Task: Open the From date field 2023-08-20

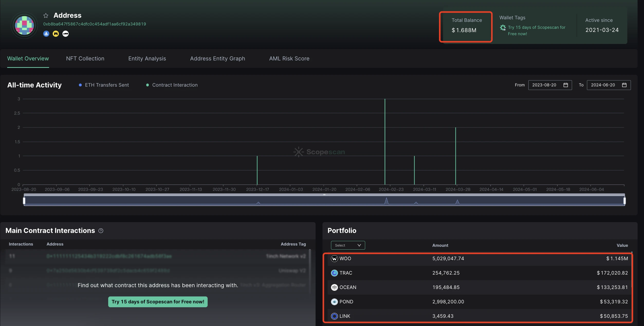Action: tap(544, 85)
